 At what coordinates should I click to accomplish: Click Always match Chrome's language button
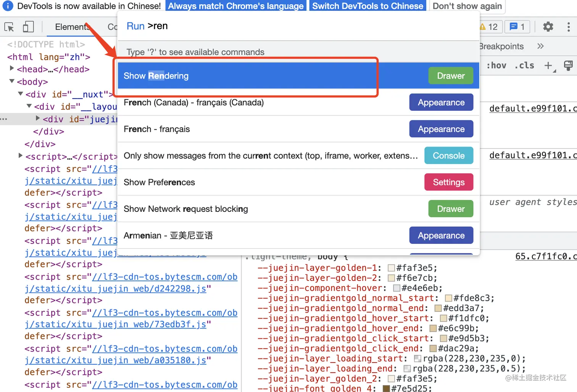pyautogui.click(x=236, y=6)
